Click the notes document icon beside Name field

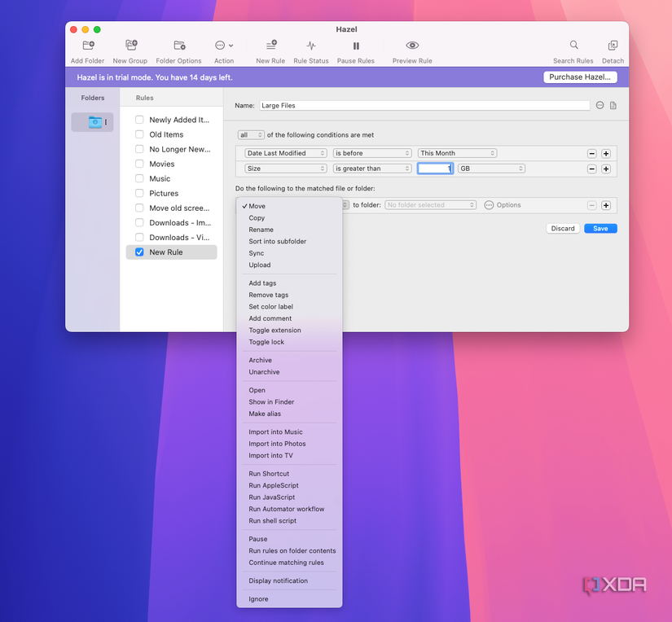click(x=613, y=105)
